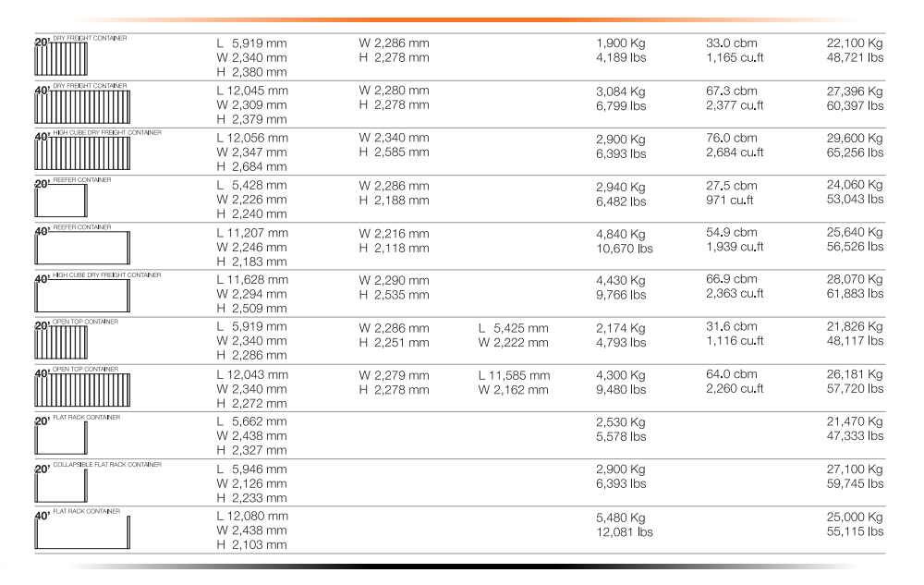The image size is (924, 585).
Task: Click the 20' Flat Rack Container diagram
Action: [61, 438]
